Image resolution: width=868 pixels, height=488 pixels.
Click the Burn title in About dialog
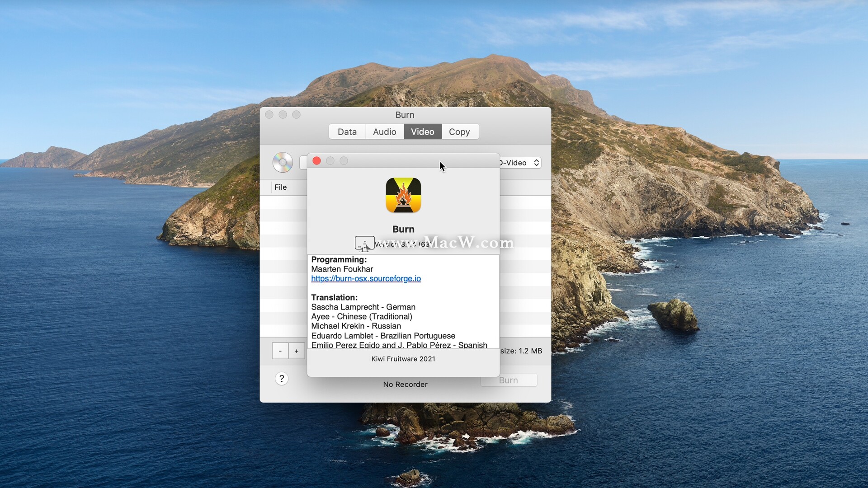403,229
